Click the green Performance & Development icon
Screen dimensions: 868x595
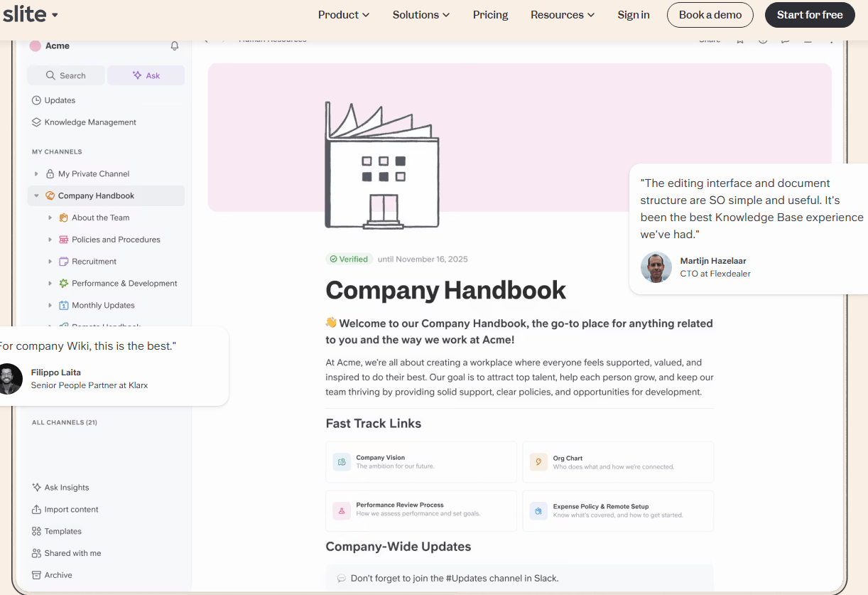[x=64, y=283]
